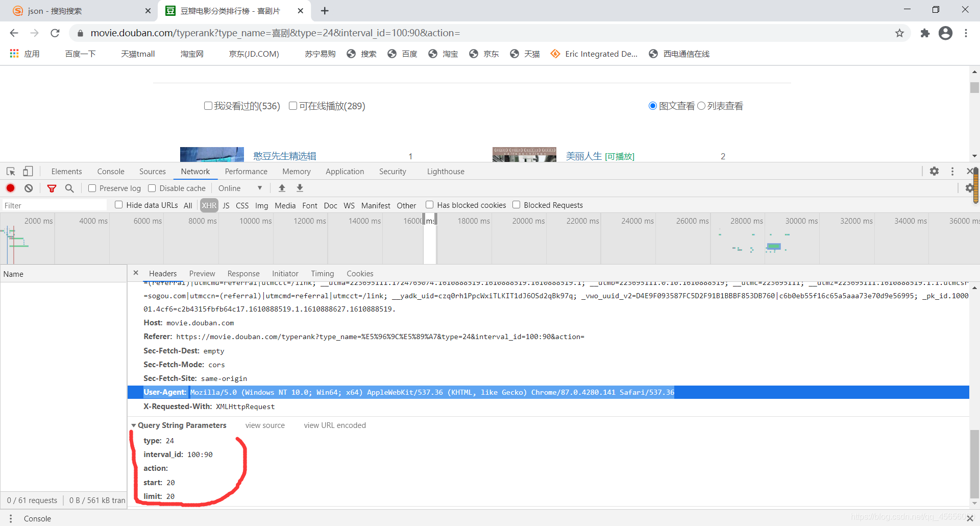This screenshot has width=980, height=526.
Task: Close the bottom console drawer
Action: coord(970,518)
